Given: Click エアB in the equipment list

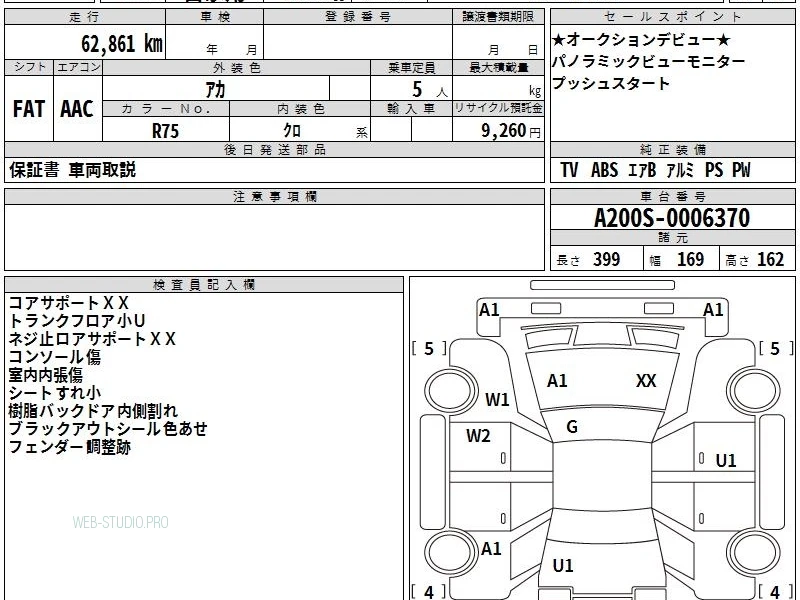Looking at the screenshot, I should 642,170.
